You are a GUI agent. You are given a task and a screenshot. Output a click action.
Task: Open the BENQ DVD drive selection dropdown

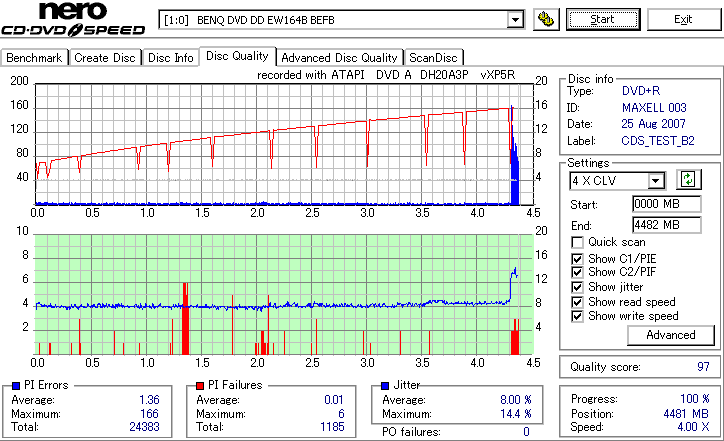515,20
